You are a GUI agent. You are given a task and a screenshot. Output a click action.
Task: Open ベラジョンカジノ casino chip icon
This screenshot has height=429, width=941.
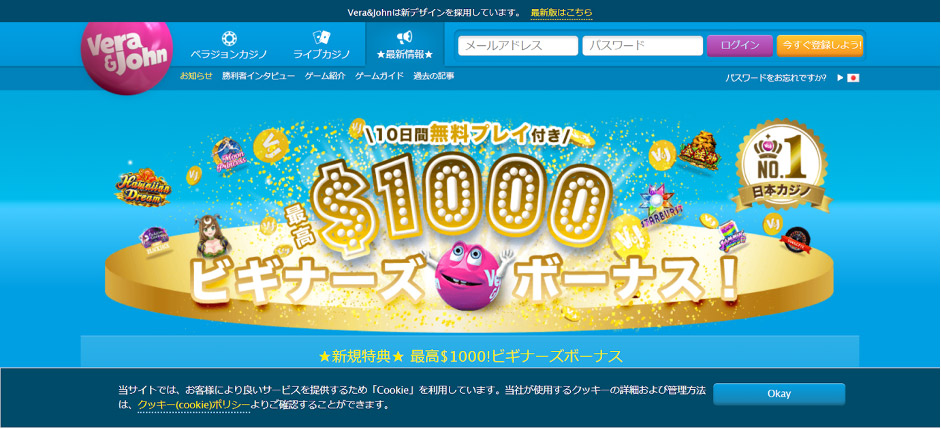229,38
